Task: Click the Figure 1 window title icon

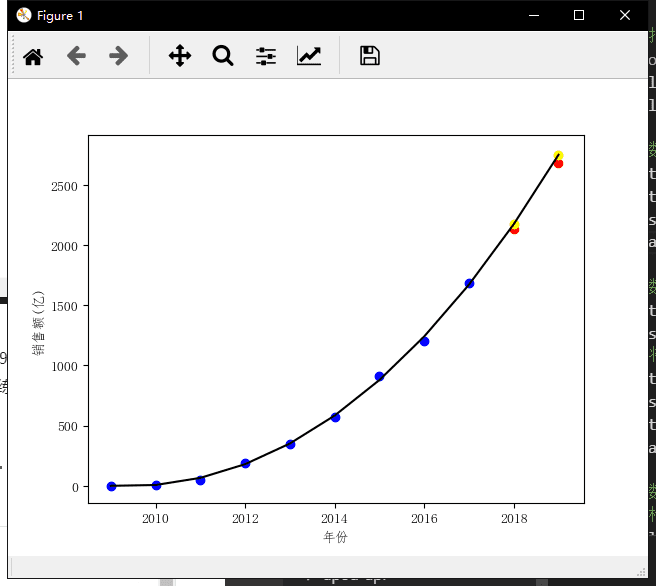Action: tap(24, 15)
